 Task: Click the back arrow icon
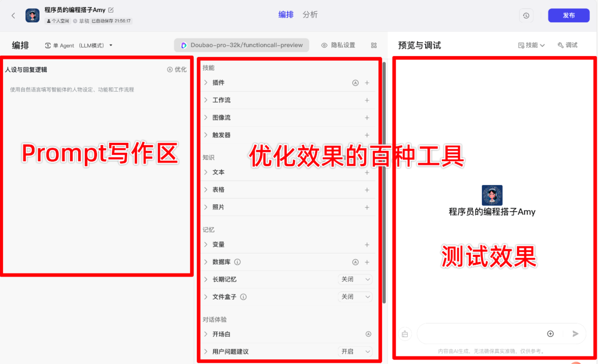point(13,15)
